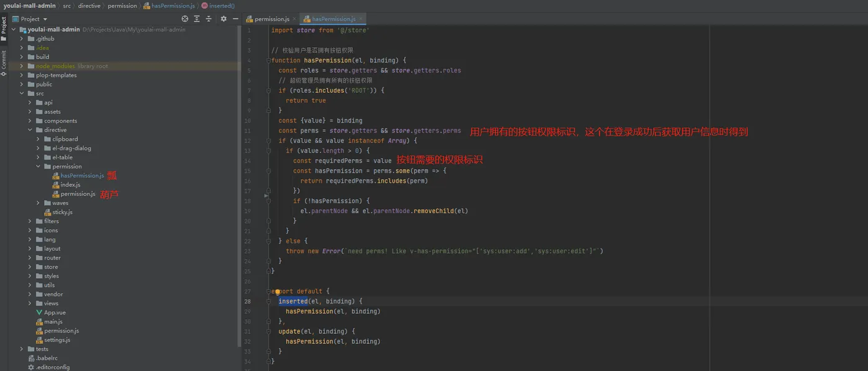Hide the Project panel with minus icon
The image size is (868, 371).
(x=236, y=19)
